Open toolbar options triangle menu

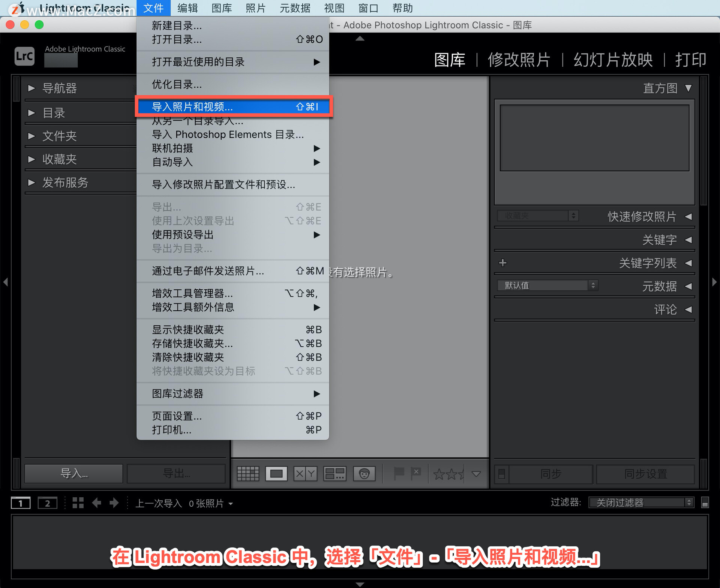[476, 474]
